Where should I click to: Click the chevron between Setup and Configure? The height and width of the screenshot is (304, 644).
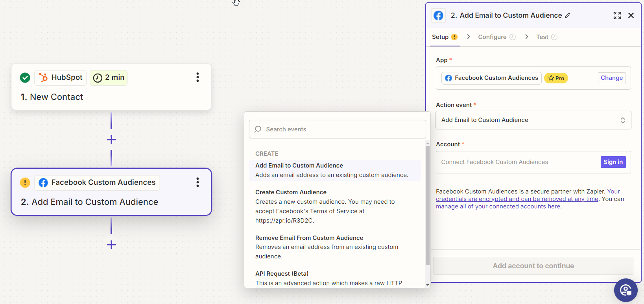468,37
